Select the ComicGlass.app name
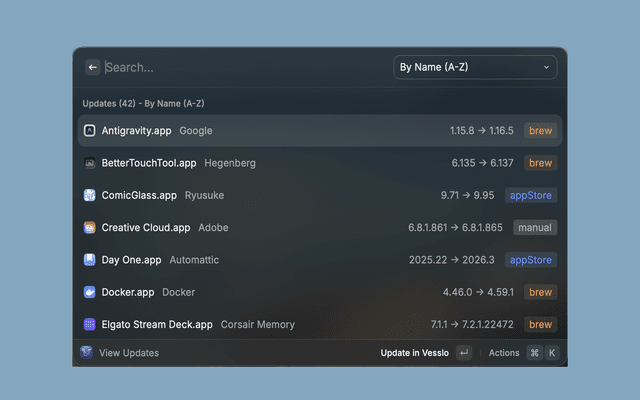Screen dimensions: 640x400 pos(139,195)
